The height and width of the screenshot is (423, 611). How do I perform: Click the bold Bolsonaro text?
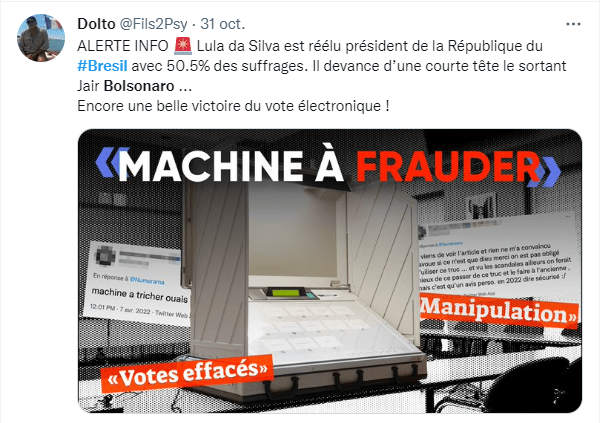coord(139,86)
